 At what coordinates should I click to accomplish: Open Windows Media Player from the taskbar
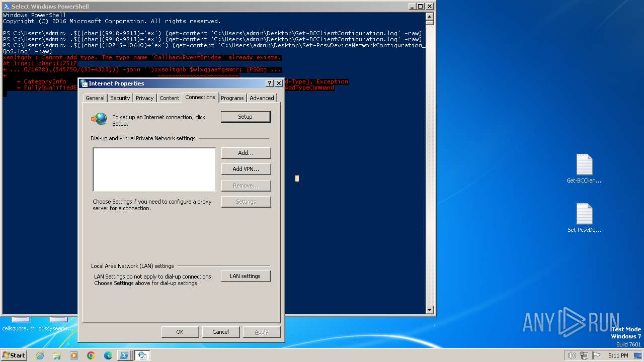point(74,355)
